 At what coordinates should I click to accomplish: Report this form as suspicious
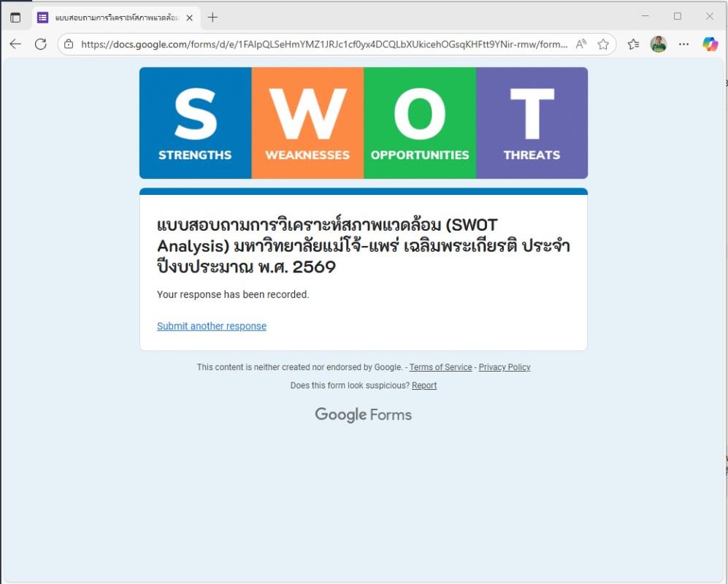click(x=424, y=385)
